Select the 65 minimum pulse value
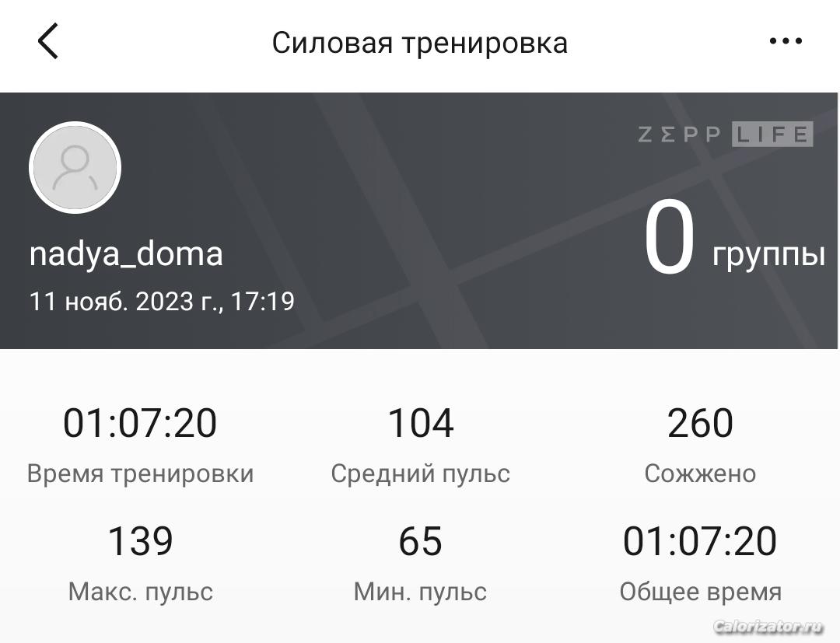Viewport: 840px width, 643px height. 421,540
